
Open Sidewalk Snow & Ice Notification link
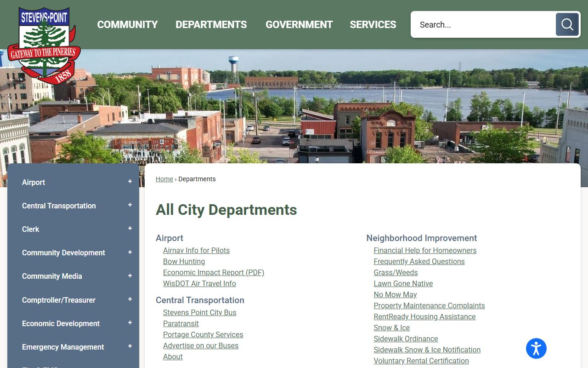[x=427, y=350]
